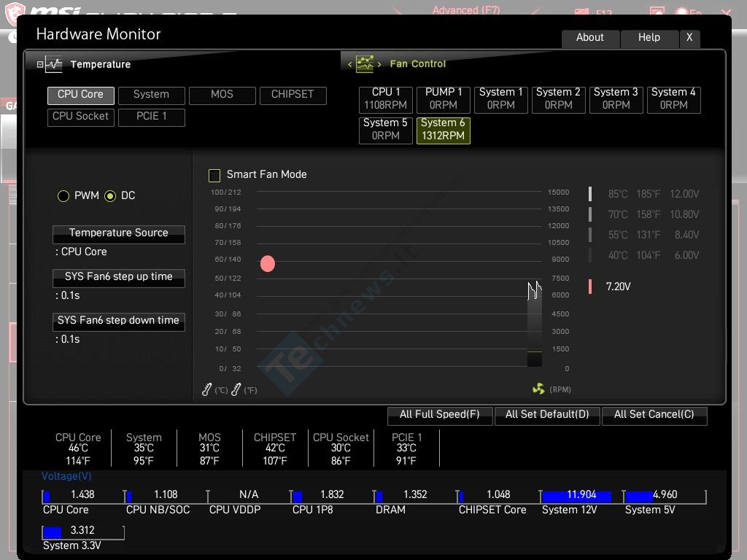Click the left arrow beside Fan Control
The width and height of the screenshot is (747, 560).
click(349, 64)
